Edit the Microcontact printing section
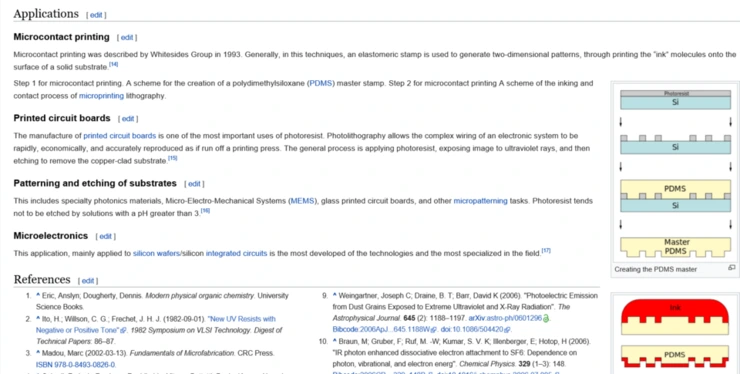Screen dimensions: 740x374 (127, 37)
